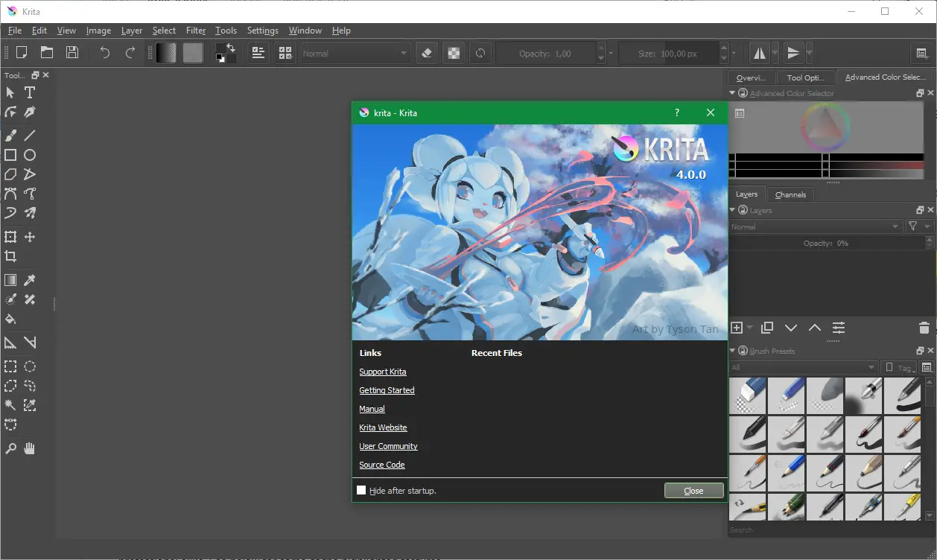Switch to the Channels tab
937x560 pixels.
[x=790, y=194]
